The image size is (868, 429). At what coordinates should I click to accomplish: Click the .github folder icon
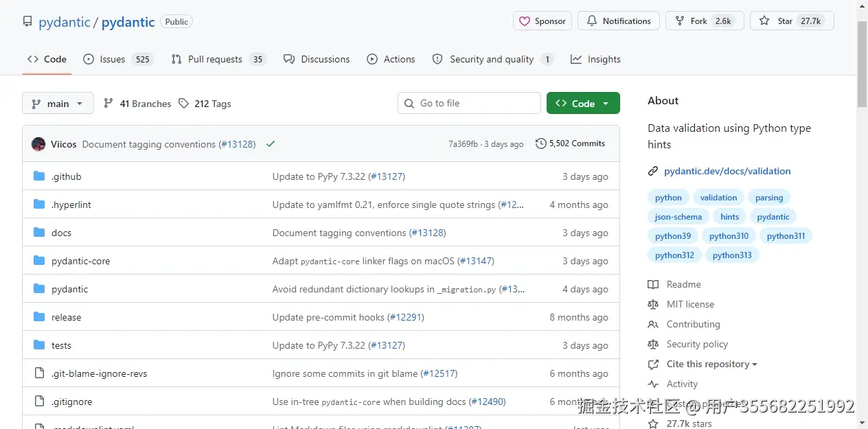pos(39,176)
